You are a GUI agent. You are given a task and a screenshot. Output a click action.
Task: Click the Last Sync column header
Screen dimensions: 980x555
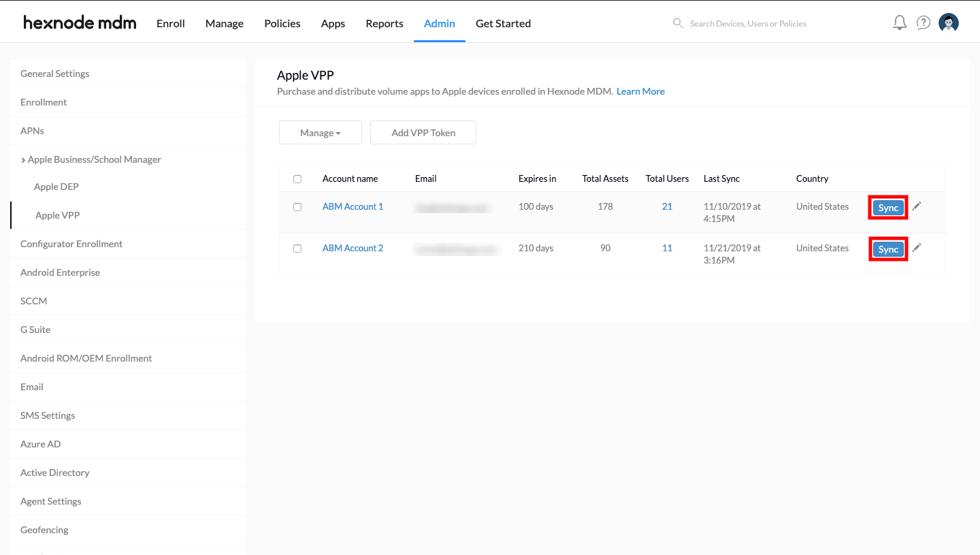pos(721,178)
